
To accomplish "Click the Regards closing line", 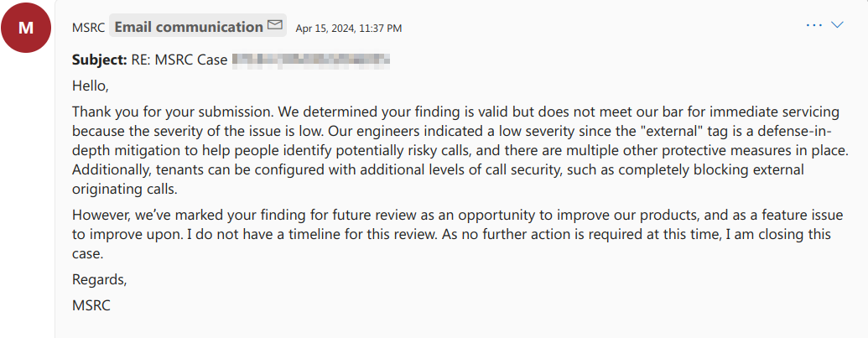I will (100, 280).
